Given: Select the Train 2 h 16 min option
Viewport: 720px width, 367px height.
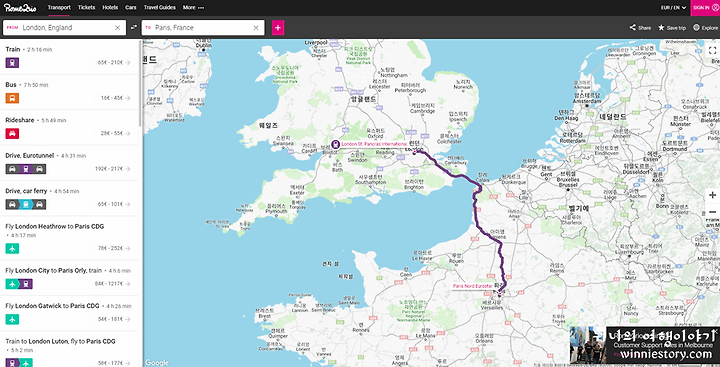Looking at the screenshot, I should (x=69, y=56).
